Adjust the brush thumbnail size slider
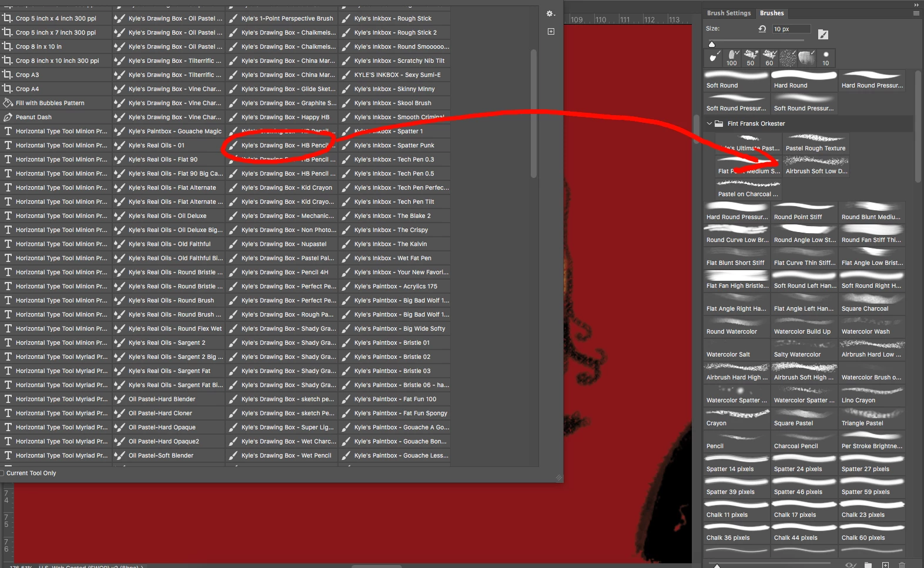The width and height of the screenshot is (924, 568). pyautogui.click(x=717, y=565)
